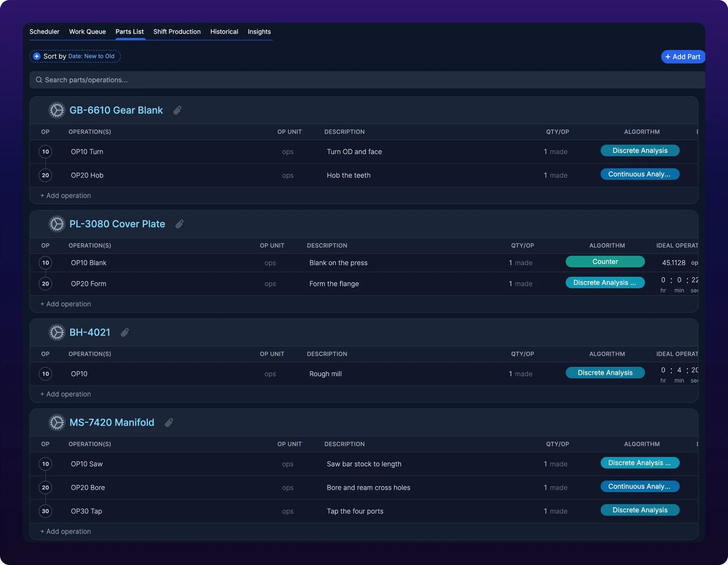The width and height of the screenshot is (728, 565).
Task: Add operation to PL-3080 Cover Plate
Action: tap(65, 304)
